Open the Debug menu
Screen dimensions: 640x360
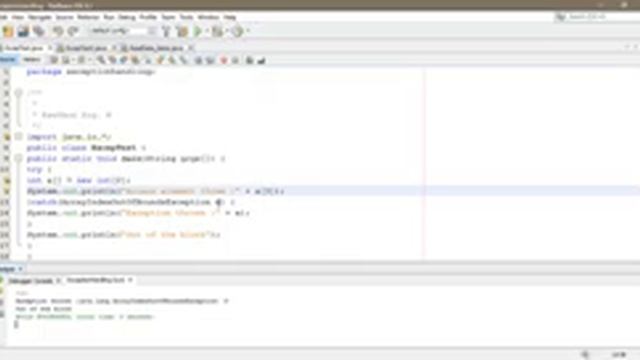pyautogui.click(x=127, y=17)
